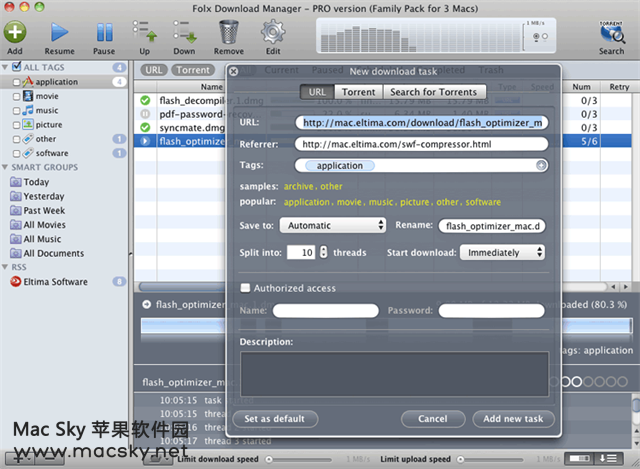Click the authorized Password field
Screen dimensions: 640x469
[x=491, y=311]
